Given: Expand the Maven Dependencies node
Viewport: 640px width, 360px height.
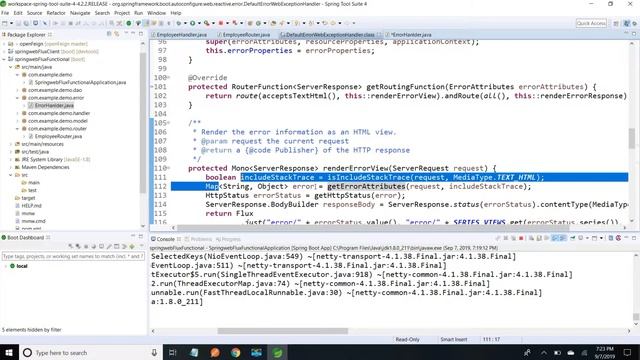Looking at the screenshot, I should click(11, 167).
